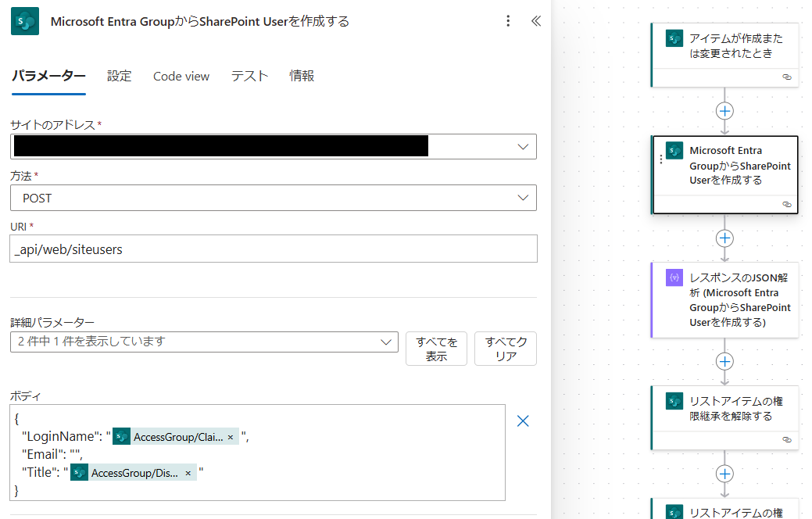Clear the ボディ field using the X icon
This screenshot has width=812, height=519.
(523, 421)
